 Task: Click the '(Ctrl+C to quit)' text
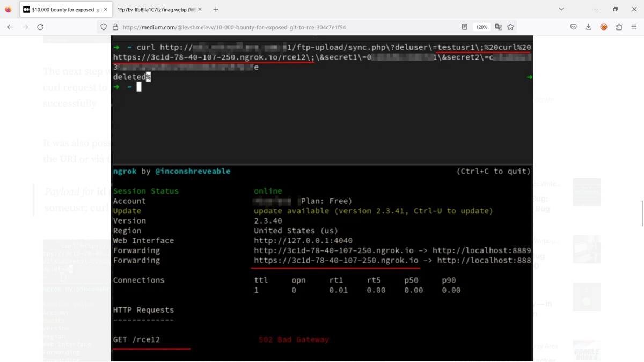click(493, 171)
